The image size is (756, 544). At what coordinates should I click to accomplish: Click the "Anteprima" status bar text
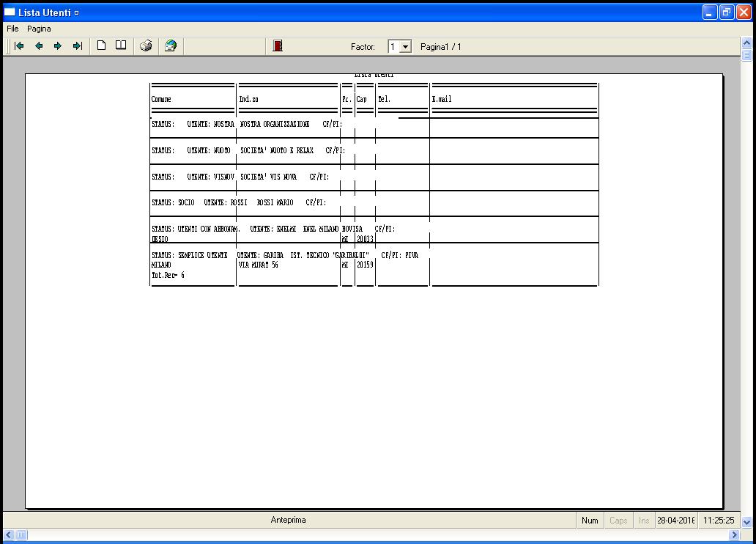coord(289,520)
